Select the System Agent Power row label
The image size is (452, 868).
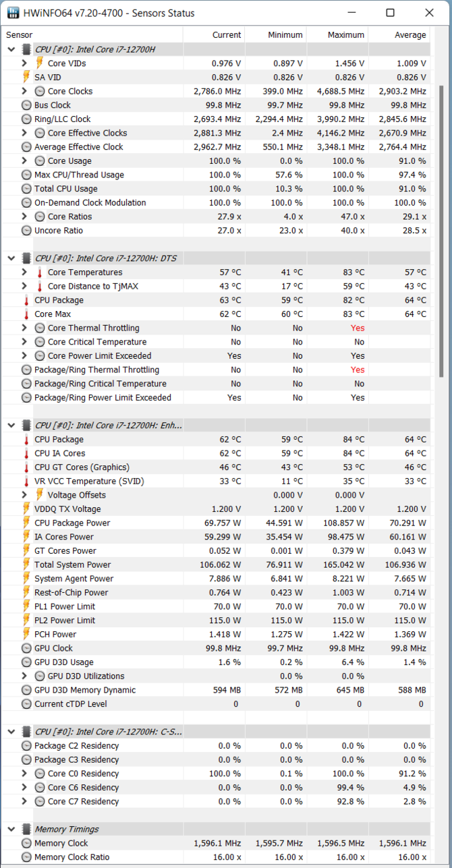tap(74, 579)
